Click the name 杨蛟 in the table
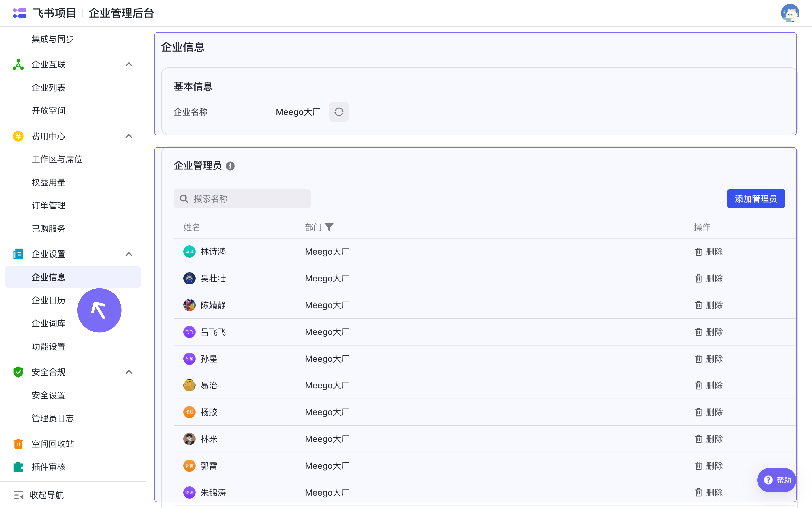The image size is (812, 508). [x=209, y=412]
